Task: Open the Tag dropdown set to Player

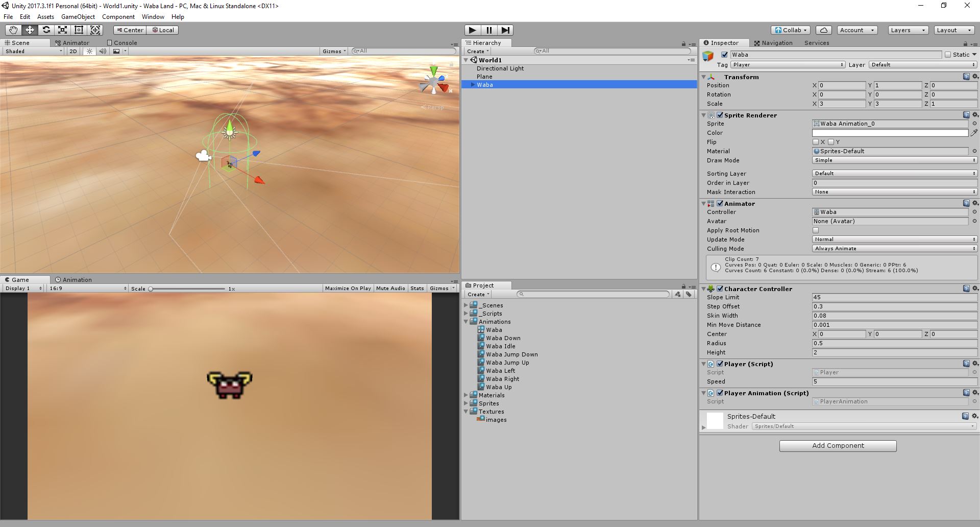Action: point(788,65)
